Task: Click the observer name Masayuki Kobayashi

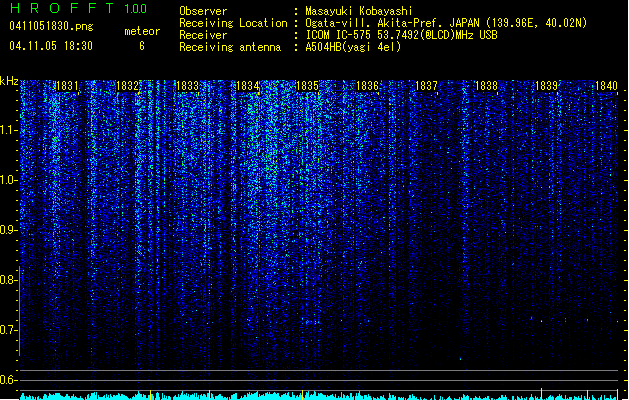Action: click(359, 11)
